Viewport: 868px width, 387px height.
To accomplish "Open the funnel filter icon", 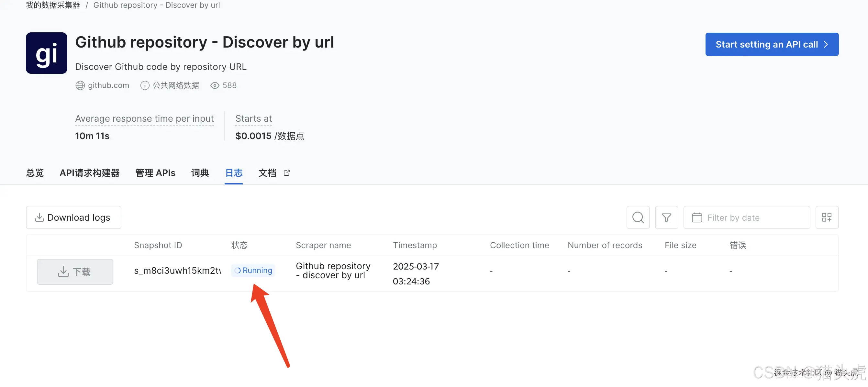I will click(666, 217).
